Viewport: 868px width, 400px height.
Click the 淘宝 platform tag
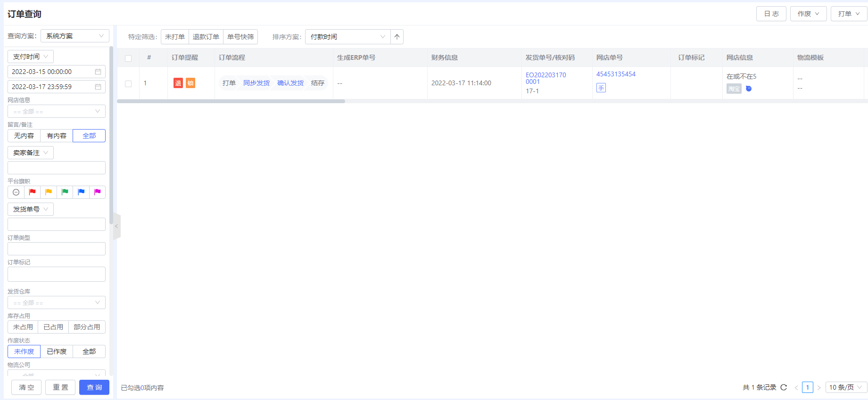tap(734, 89)
